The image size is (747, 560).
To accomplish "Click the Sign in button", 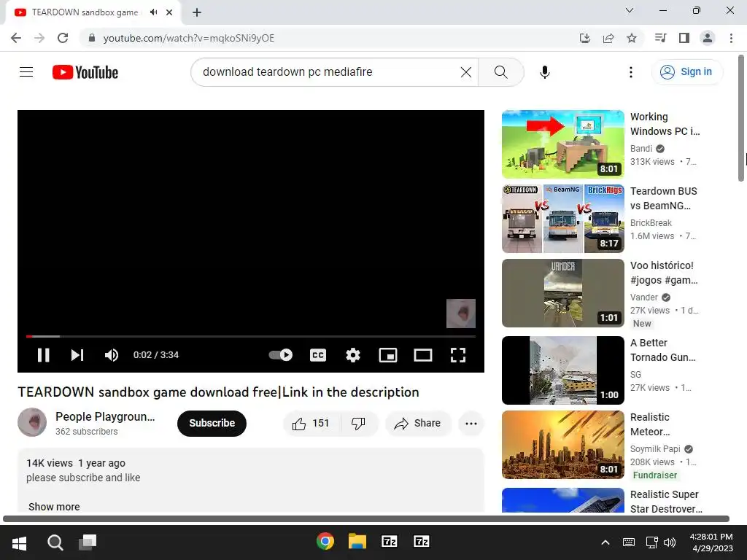I will tap(687, 72).
